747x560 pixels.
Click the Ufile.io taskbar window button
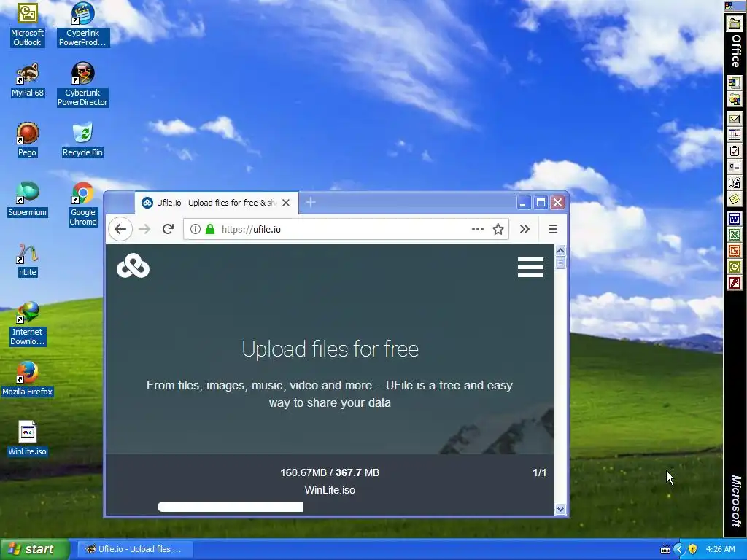(134, 549)
